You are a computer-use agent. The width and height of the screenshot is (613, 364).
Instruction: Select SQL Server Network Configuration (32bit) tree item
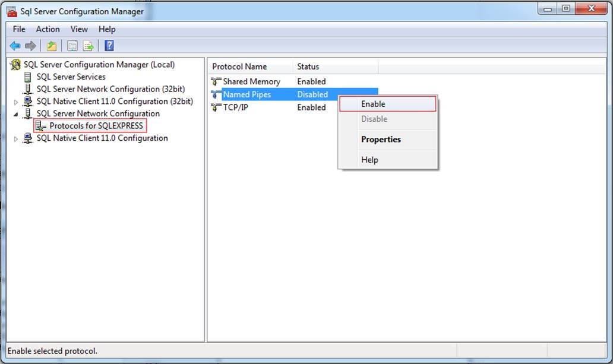point(110,89)
